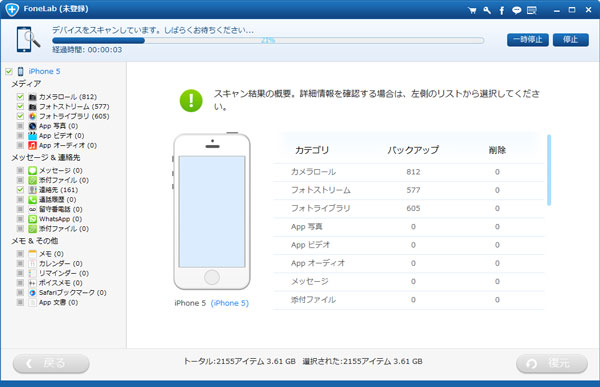Pause the scan with 一時停止
The width and height of the screenshot is (600, 387).
coord(528,40)
